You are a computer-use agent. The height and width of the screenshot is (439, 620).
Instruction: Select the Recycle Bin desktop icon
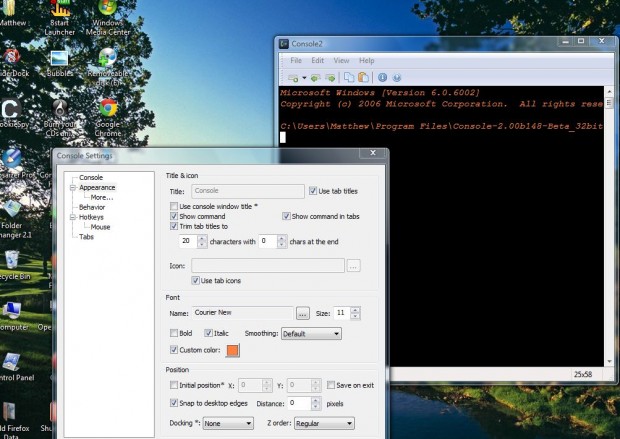click(13, 265)
